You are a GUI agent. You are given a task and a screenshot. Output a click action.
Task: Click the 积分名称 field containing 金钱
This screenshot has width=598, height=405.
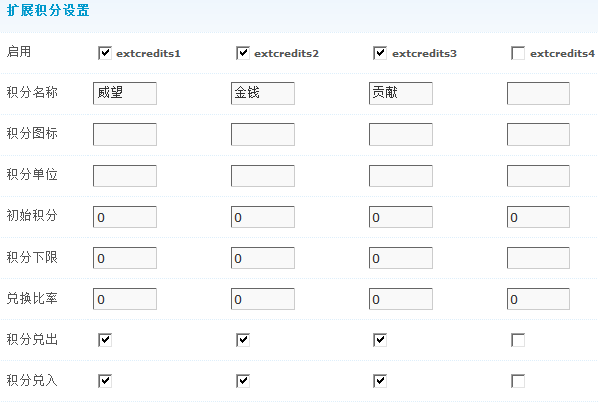coord(263,93)
